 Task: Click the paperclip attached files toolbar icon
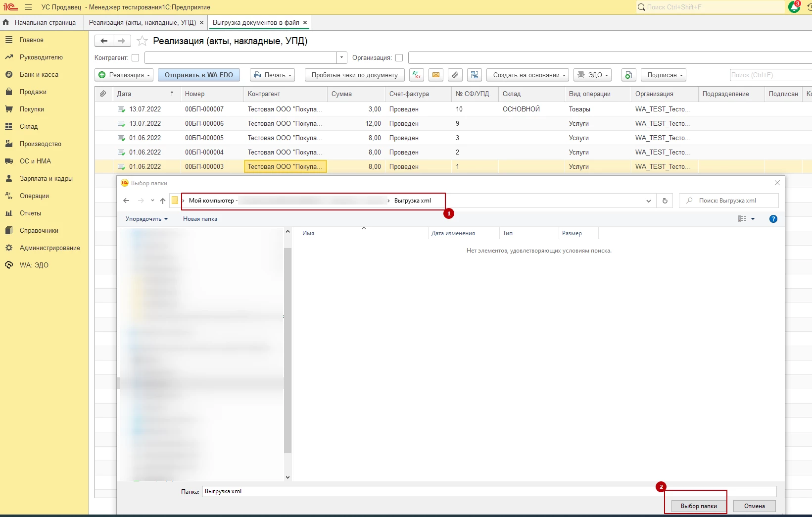tap(455, 75)
